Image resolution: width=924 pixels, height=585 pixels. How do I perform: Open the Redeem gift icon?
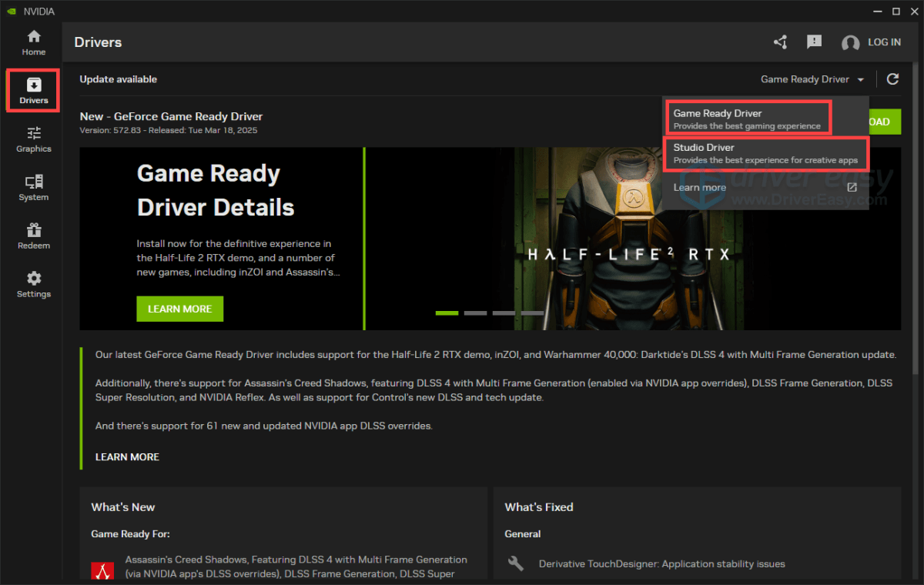[33, 236]
